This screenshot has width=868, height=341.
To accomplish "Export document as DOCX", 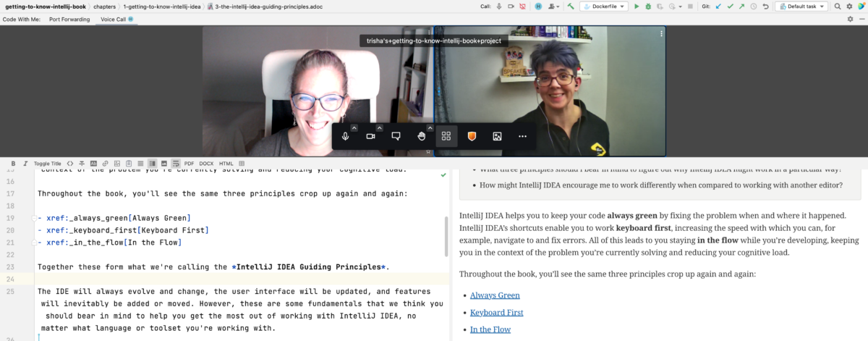I will pos(206,164).
